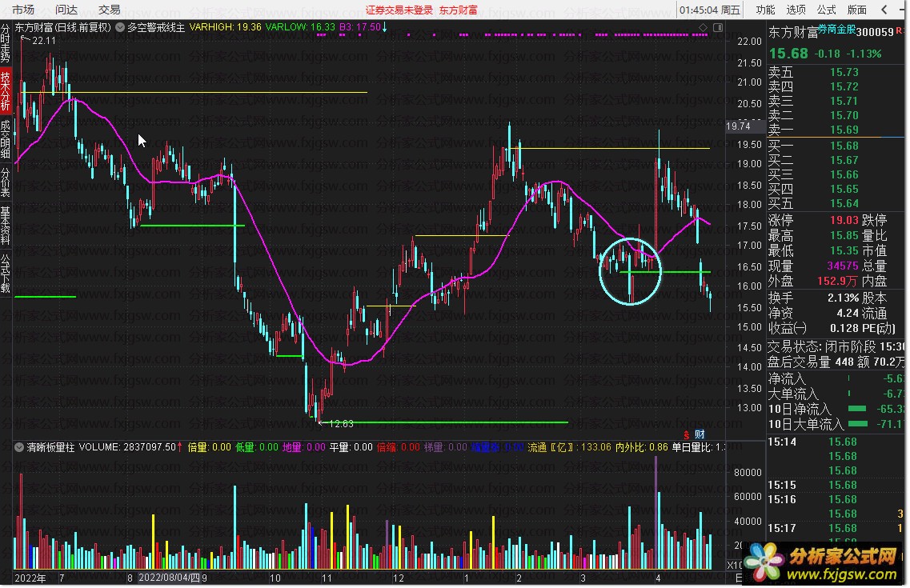The width and height of the screenshot is (910, 588).
Task: Click the red 东方财富 link in title bar
Action: tap(459, 10)
